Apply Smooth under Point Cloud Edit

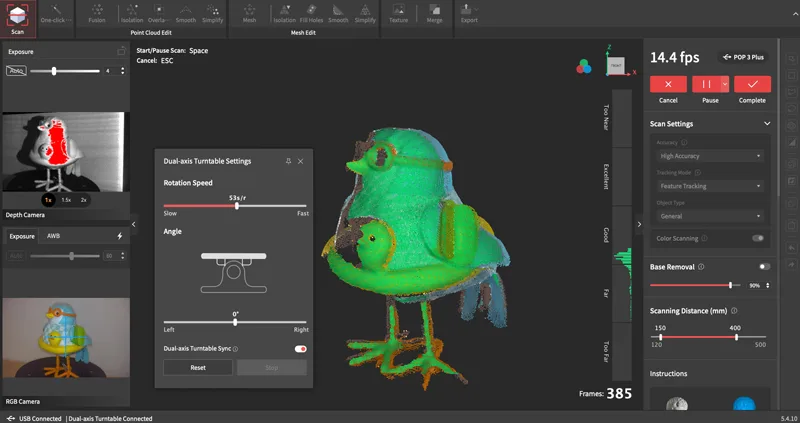pos(186,14)
